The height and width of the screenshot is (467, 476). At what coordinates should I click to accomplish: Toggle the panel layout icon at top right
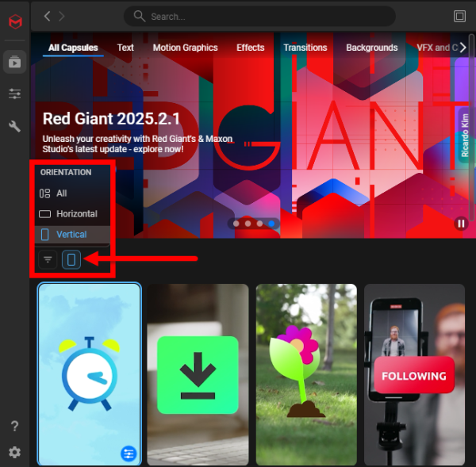coord(459,16)
